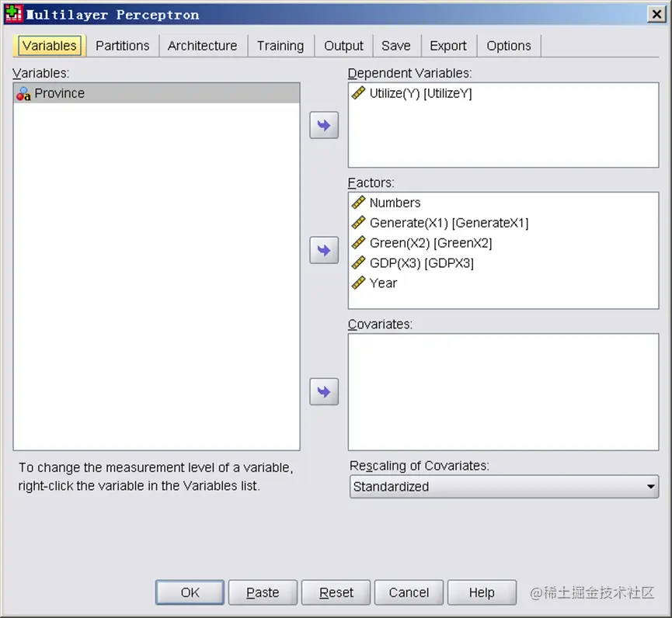Viewport: 672px width, 618px height.
Task: Click the ruler icon beside Utilize(Y)
Action: pyautogui.click(x=358, y=93)
